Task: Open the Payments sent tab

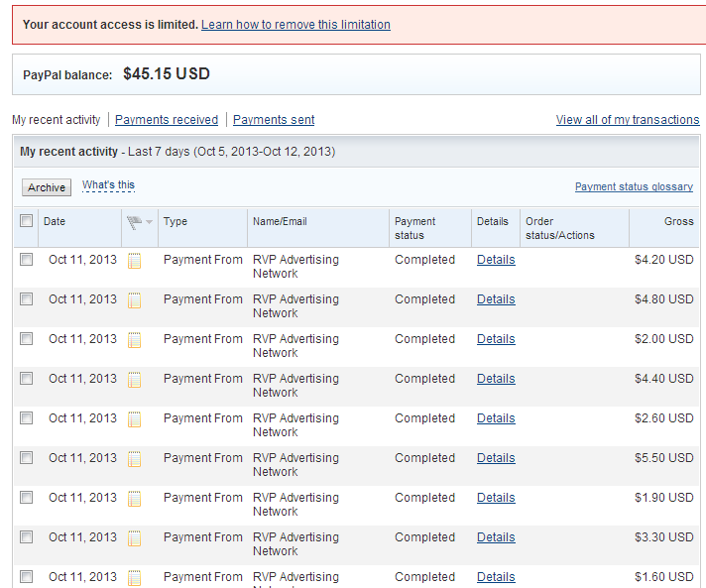Action: (274, 120)
